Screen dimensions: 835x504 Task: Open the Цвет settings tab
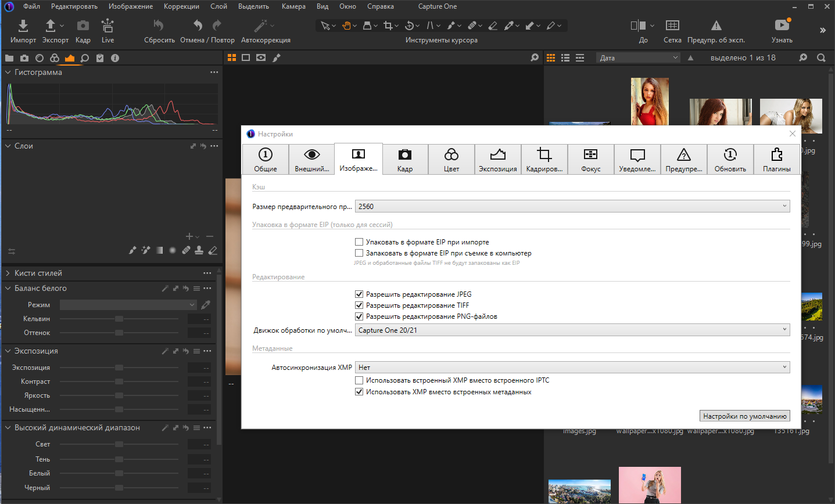(451, 159)
